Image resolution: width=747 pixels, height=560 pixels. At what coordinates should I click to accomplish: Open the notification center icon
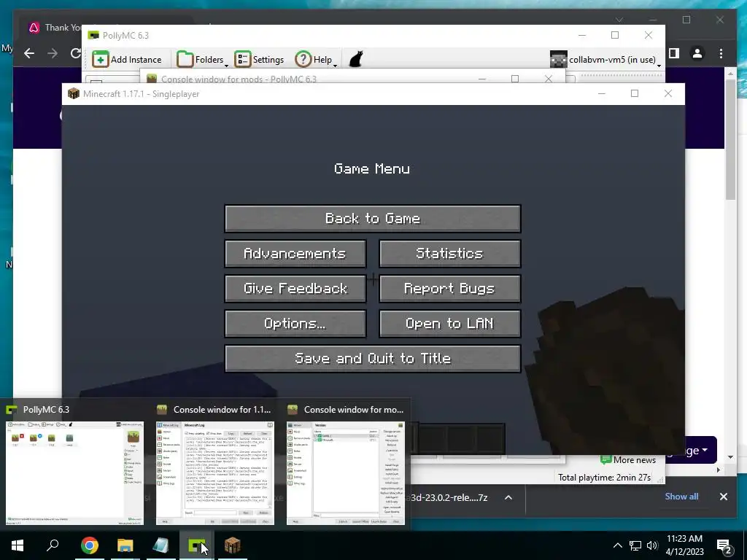coord(724,545)
